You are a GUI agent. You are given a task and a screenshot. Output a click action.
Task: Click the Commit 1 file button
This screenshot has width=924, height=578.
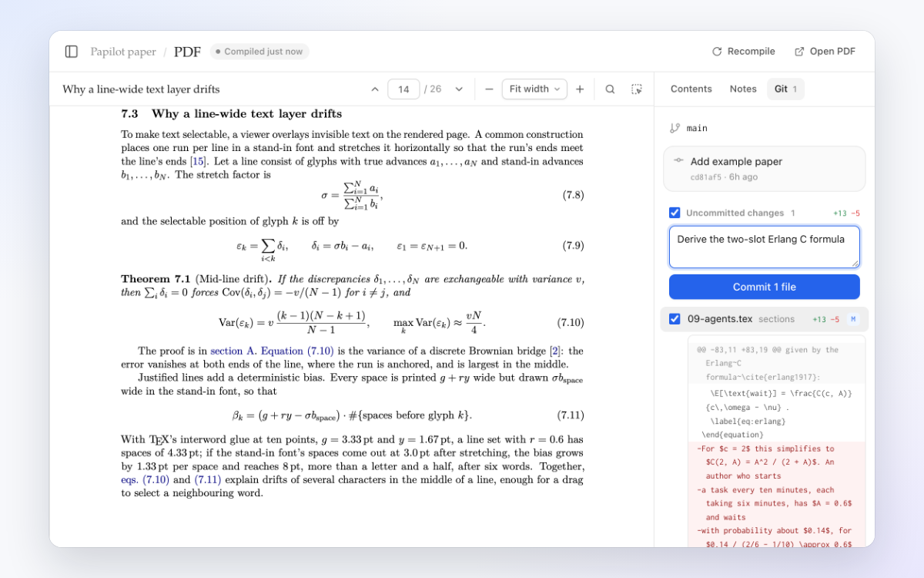point(765,287)
